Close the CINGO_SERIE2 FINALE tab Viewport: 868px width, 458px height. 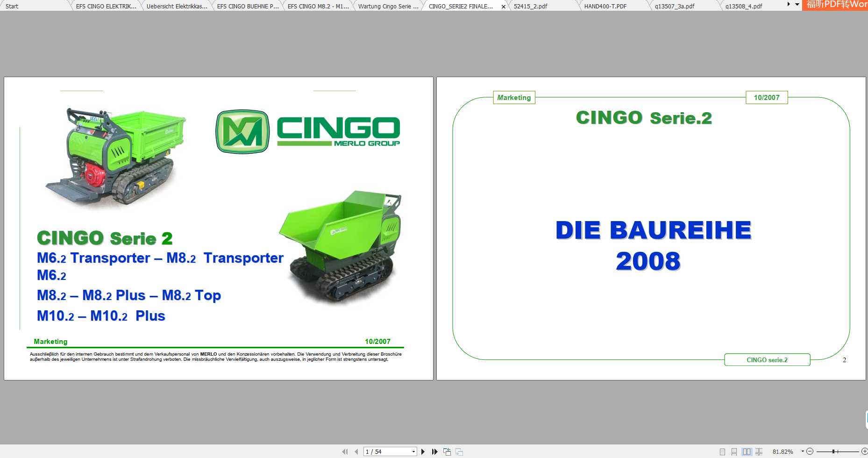tap(503, 7)
